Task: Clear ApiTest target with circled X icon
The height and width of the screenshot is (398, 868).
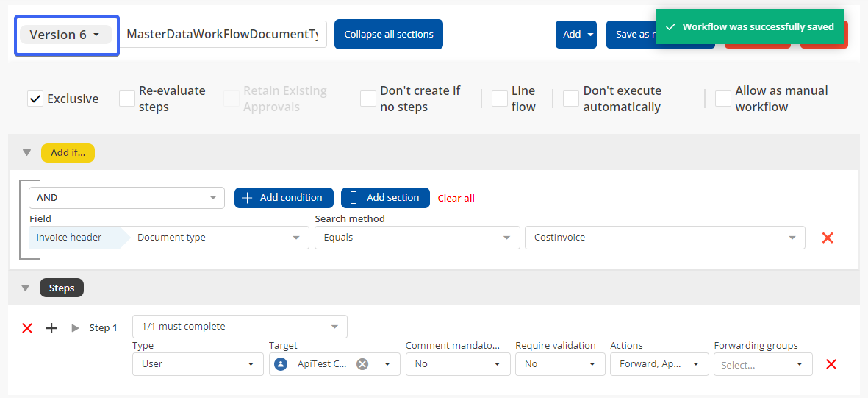Action: click(x=362, y=364)
